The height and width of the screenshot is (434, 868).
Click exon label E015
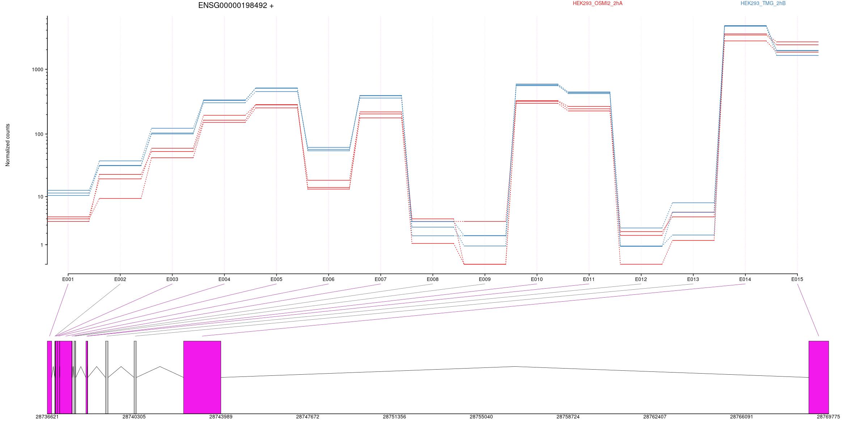point(797,279)
